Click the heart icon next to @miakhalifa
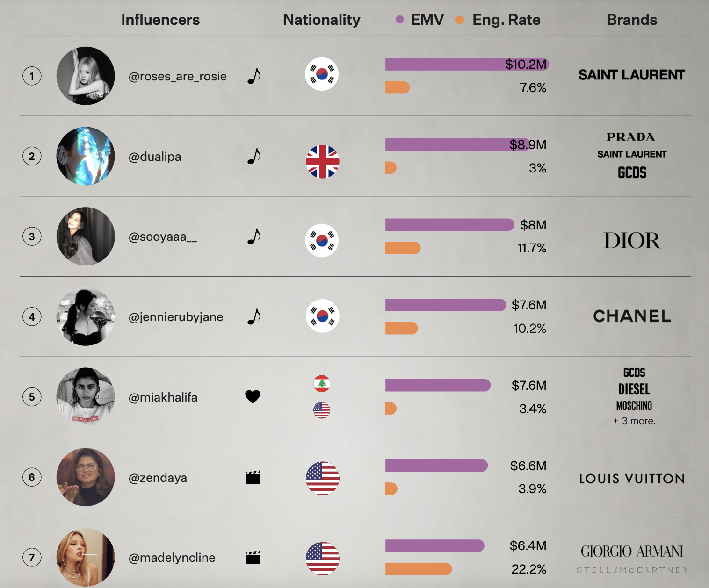This screenshot has width=709, height=588. point(253,397)
